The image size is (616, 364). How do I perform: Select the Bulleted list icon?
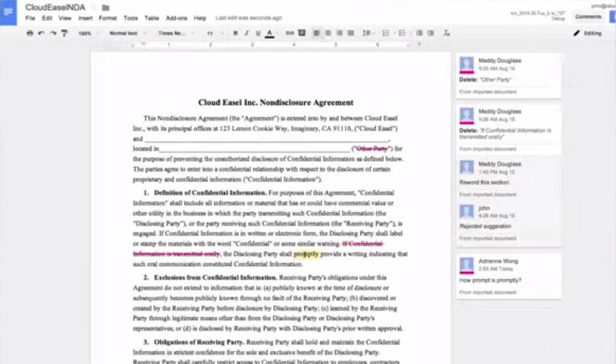[401, 33]
